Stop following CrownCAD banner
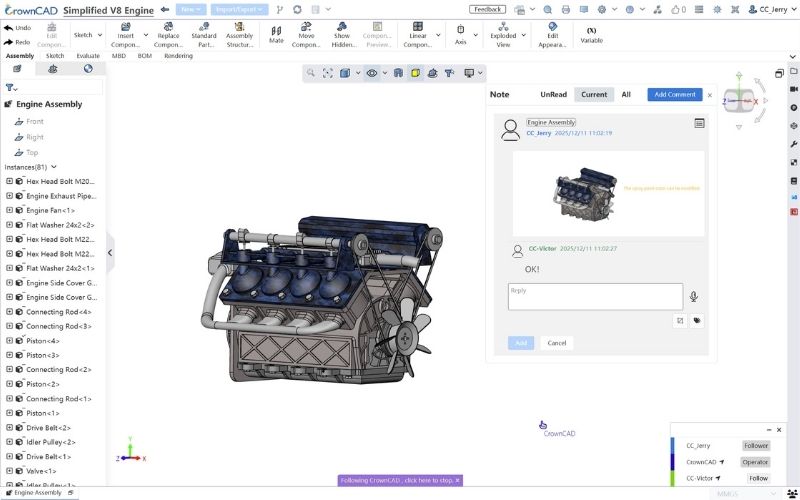The image size is (800, 500). pos(400,480)
